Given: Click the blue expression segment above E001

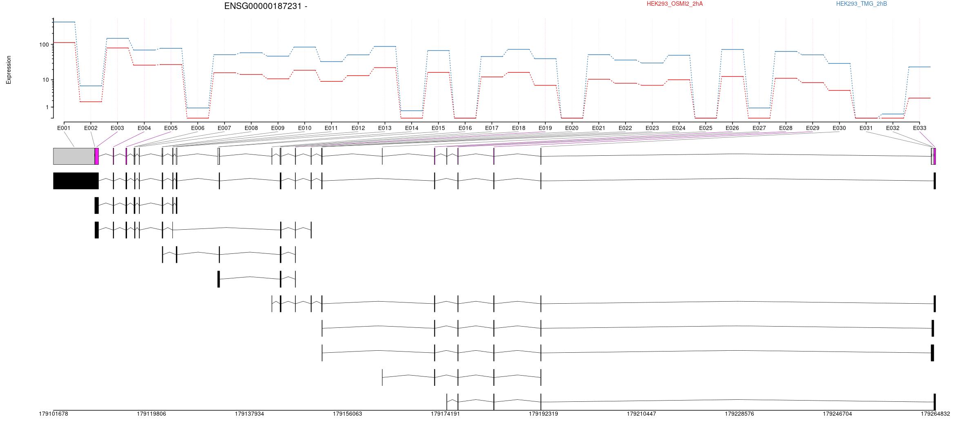Looking at the screenshot, I should tap(64, 22).
